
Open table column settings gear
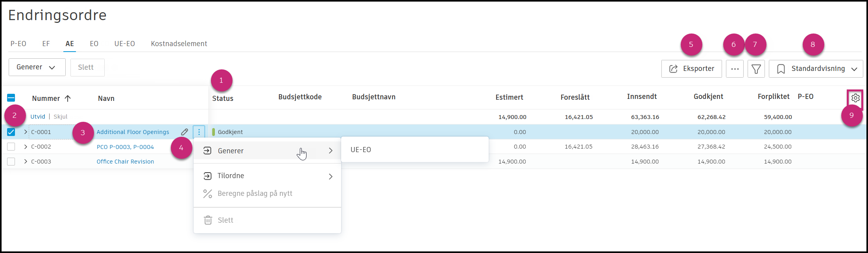click(x=855, y=98)
